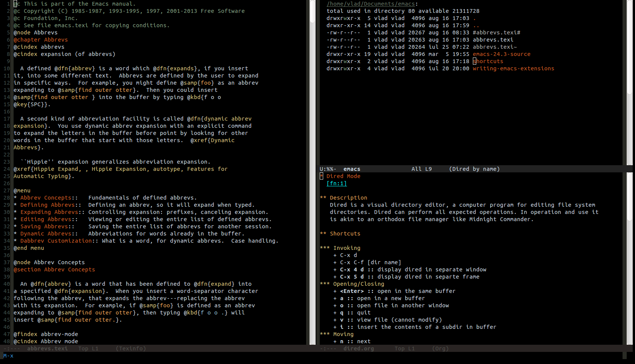Click the 'q :: quit' list item
Image resolution: width=635 pixels, height=364 pixels.
click(352, 313)
